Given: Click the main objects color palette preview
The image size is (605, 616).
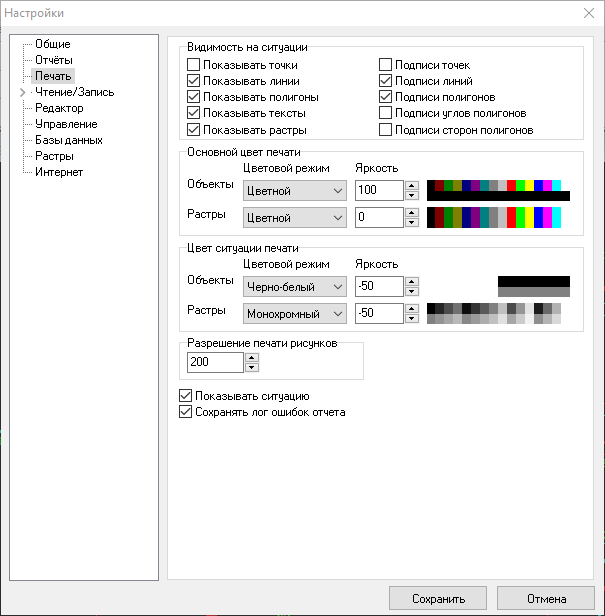Looking at the screenshot, I should tap(498, 190).
